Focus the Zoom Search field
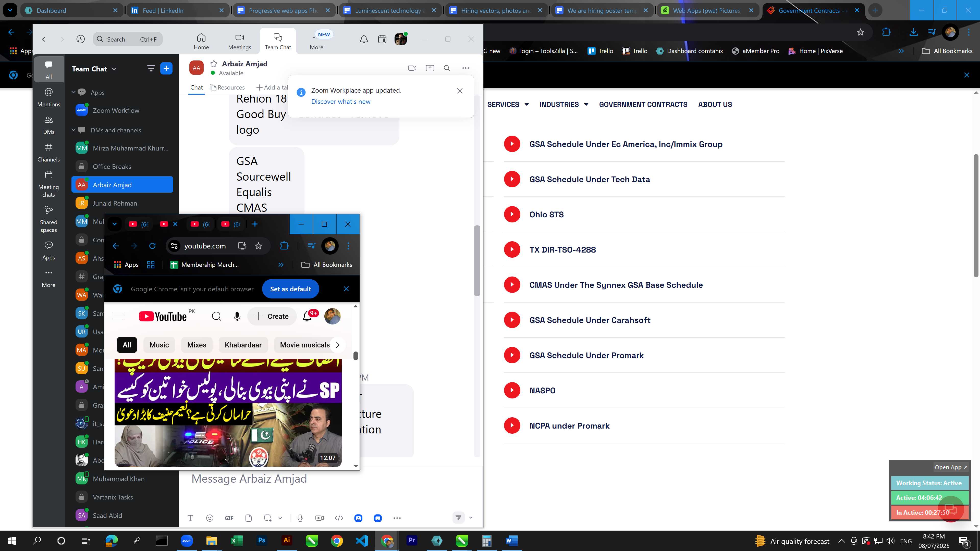 (x=128, y=39)
